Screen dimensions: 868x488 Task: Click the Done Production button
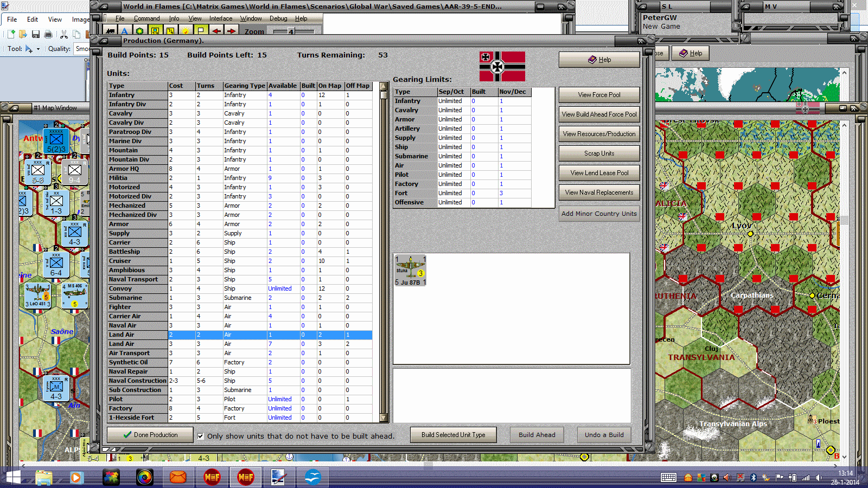[150, 435]
